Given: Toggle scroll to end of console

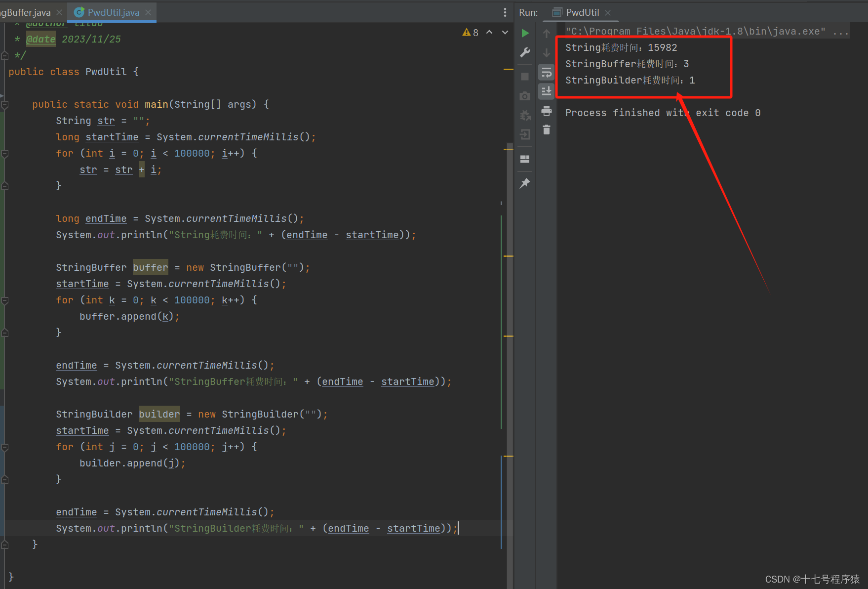Looking at the screenshot, I should click(x=547, y=91).
